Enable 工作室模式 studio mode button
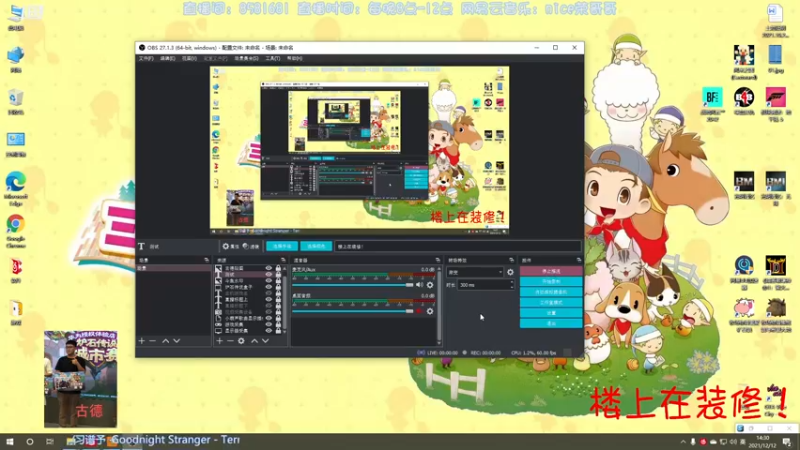800x450 pixels. (x=551, y=303)
